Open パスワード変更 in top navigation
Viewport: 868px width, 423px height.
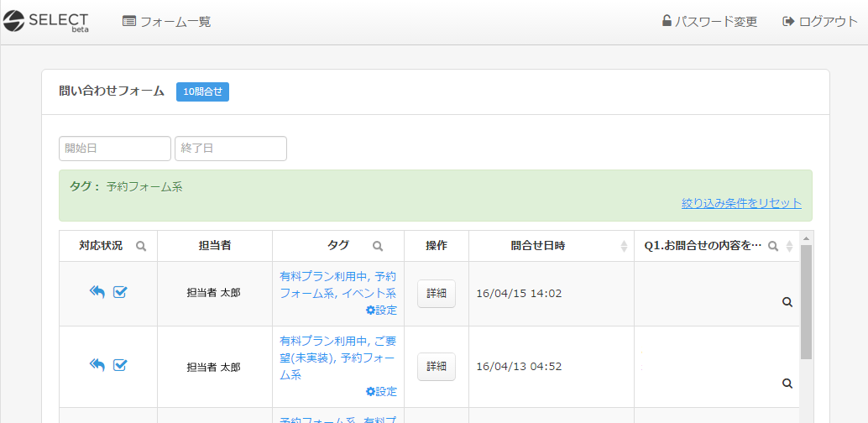[709, 22]
